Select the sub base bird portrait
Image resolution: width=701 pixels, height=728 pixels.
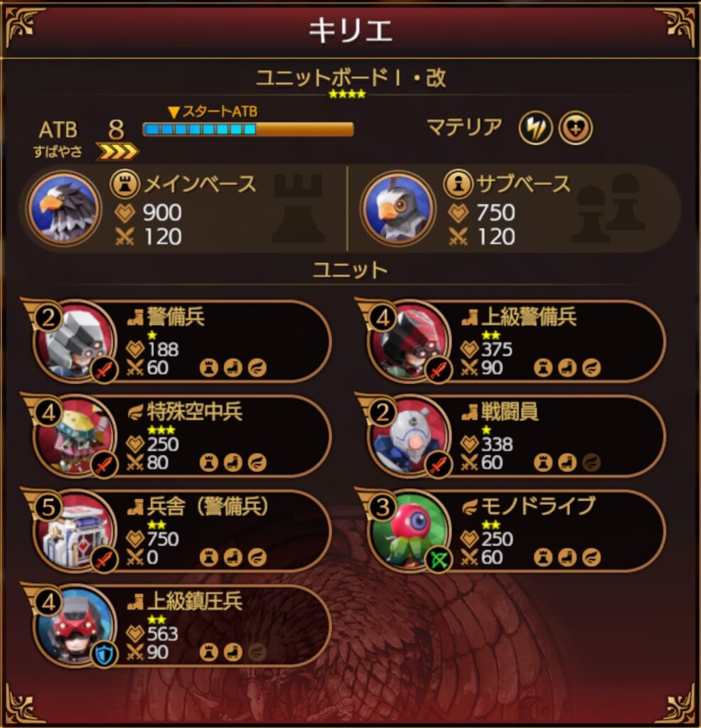point(398,208)
